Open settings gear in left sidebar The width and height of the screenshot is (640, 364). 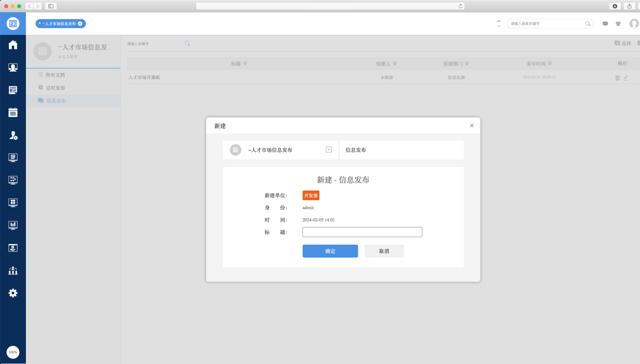13,293
